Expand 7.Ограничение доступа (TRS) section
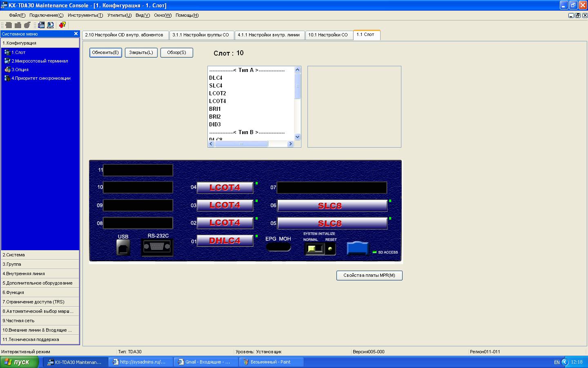Screen dimensions: 588x368 pyautogui.click(x=40, y=302)
